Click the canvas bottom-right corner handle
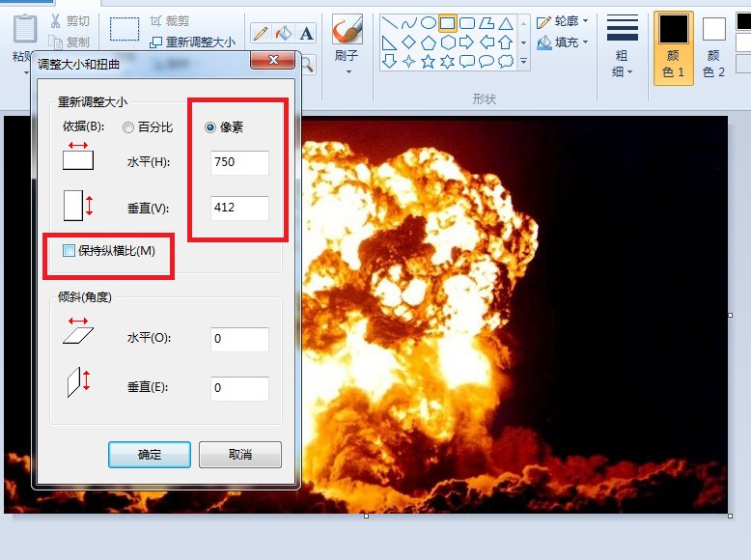Screen dimensions: 751x560 [730, 516]
